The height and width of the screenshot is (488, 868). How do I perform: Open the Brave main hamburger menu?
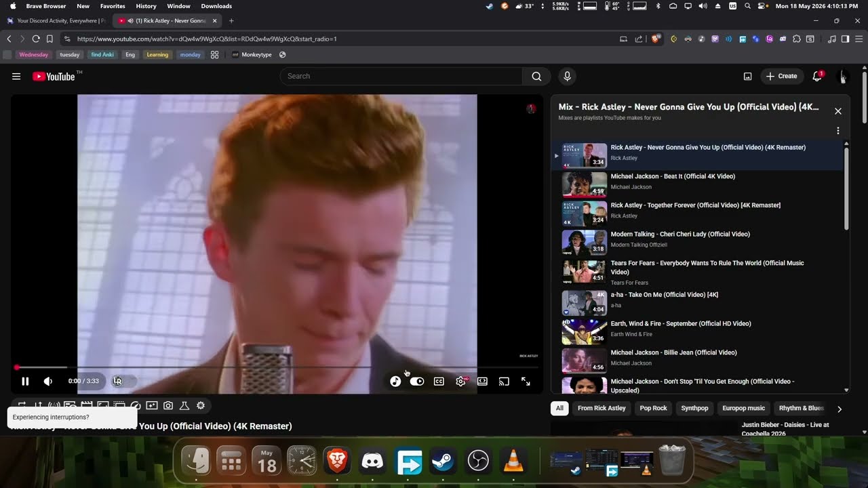click(x=858, y=39)
